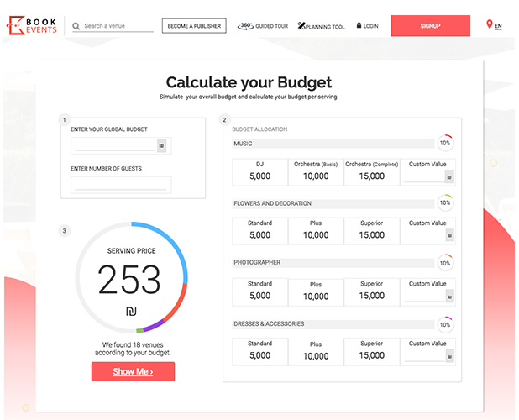
Task: Click 'We found 18 venues' text
Action: (x=133, y=349)
